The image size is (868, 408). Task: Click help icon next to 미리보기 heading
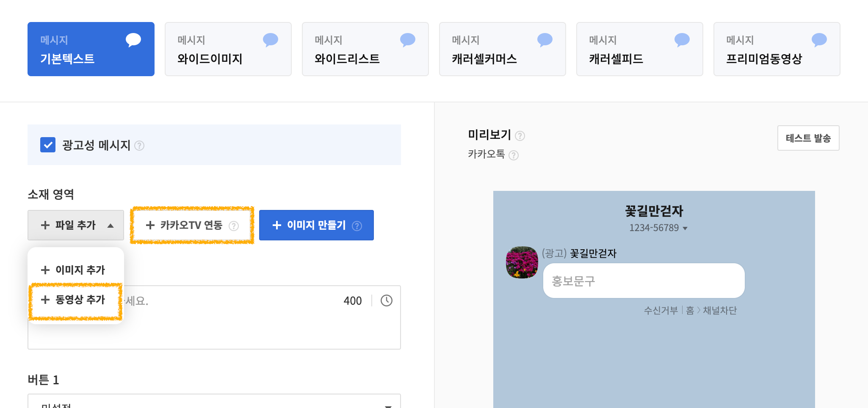(x=520, y=136)
